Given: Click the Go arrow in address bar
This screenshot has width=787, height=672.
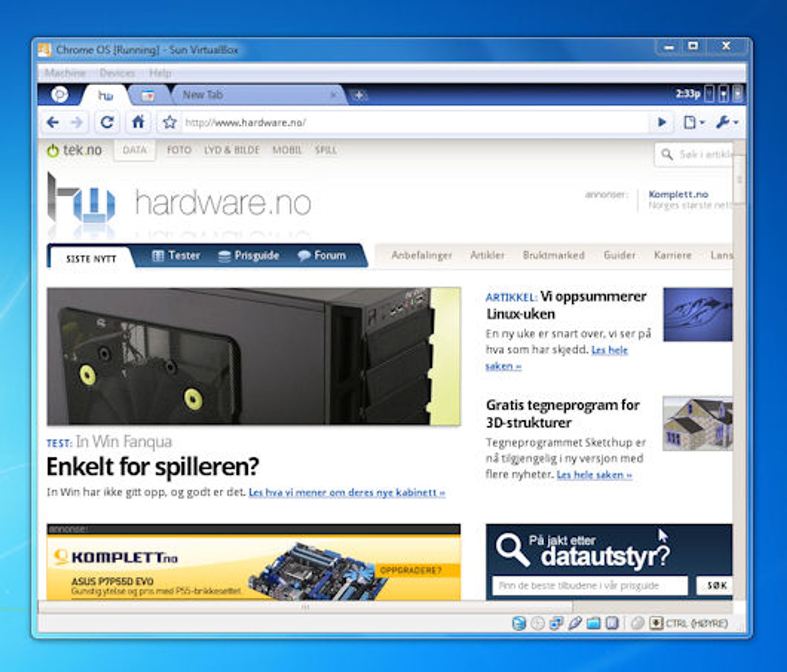Looking at the screenshot, I should [x=662, y=123].
